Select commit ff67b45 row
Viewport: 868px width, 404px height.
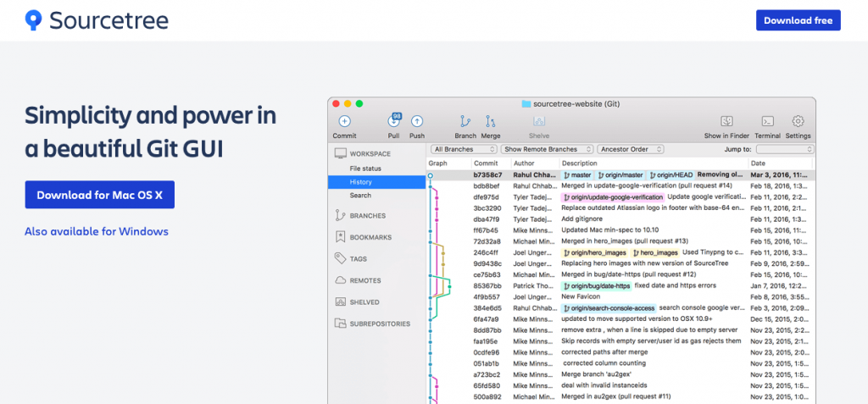pos(620,230)
